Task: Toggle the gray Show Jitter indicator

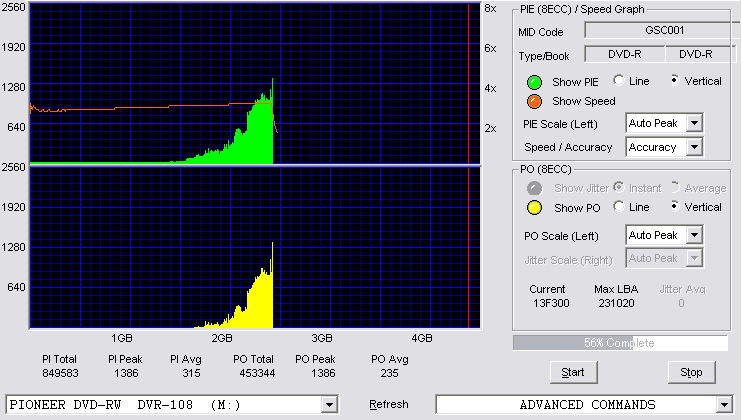Action: point(534,188)
